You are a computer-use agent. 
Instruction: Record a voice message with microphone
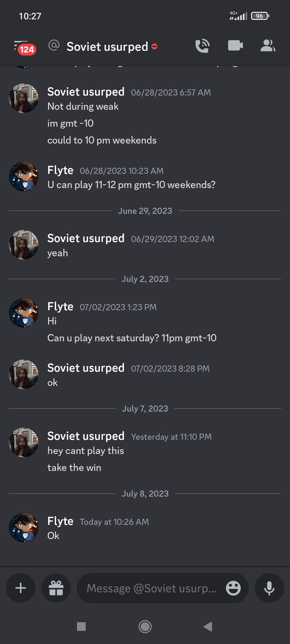(x=269, y=588)
